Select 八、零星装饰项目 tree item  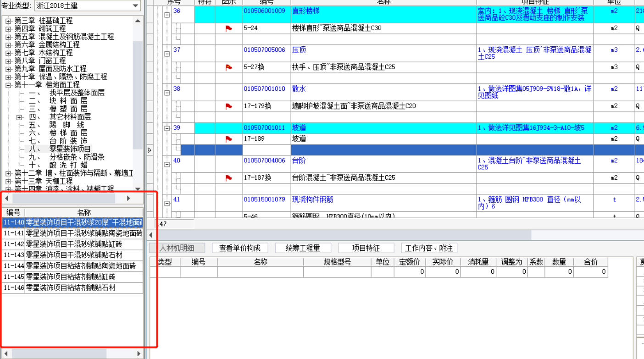[x=60, y=149]
